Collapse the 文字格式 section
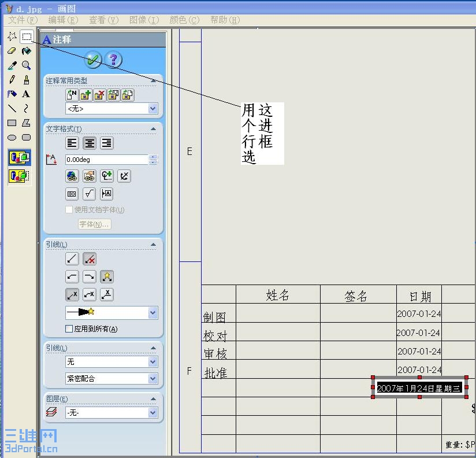The width and height of the screenshot is (476, 458). 153,129
